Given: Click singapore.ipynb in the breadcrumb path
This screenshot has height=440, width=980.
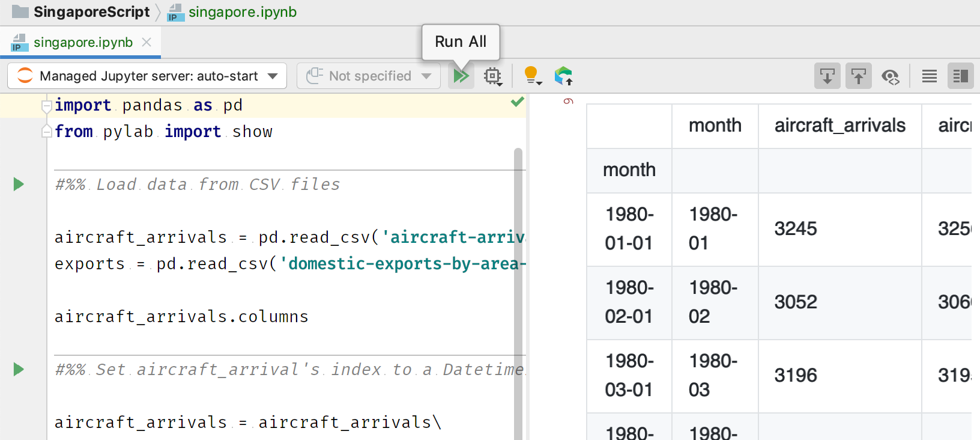Looking at the screenshot, I should pyautogui.click(x=242, y=12).
